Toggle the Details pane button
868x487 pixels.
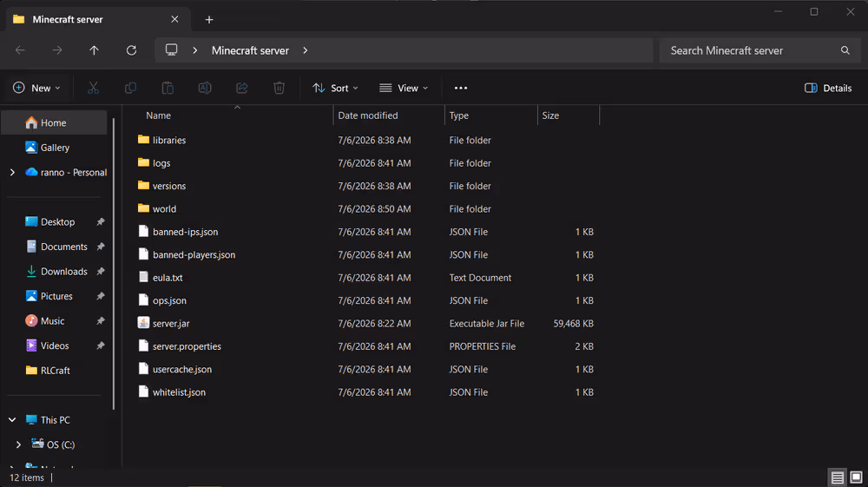pyautogui.click(x=828, y=88)
